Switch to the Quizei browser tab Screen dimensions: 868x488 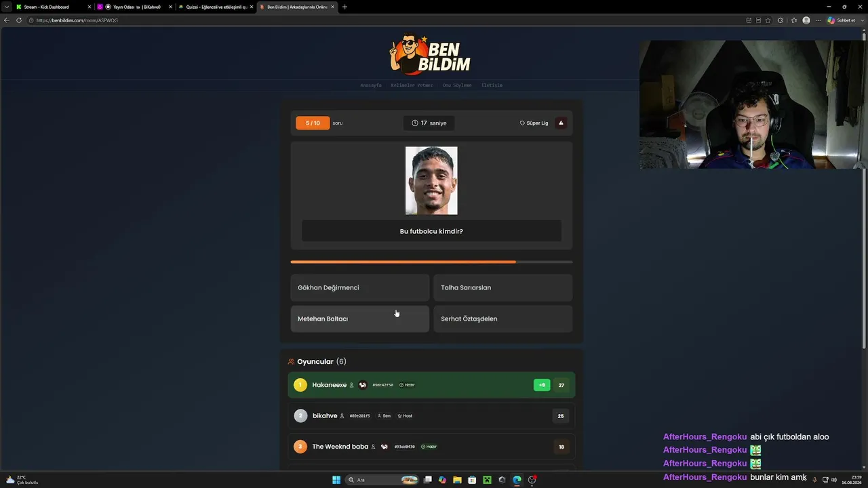pos(216,7)
